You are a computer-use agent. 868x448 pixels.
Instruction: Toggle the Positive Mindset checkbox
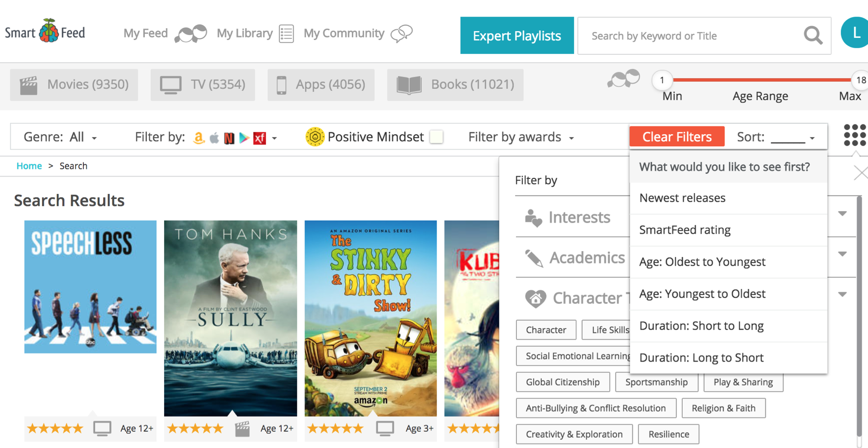tap(436, 137)
